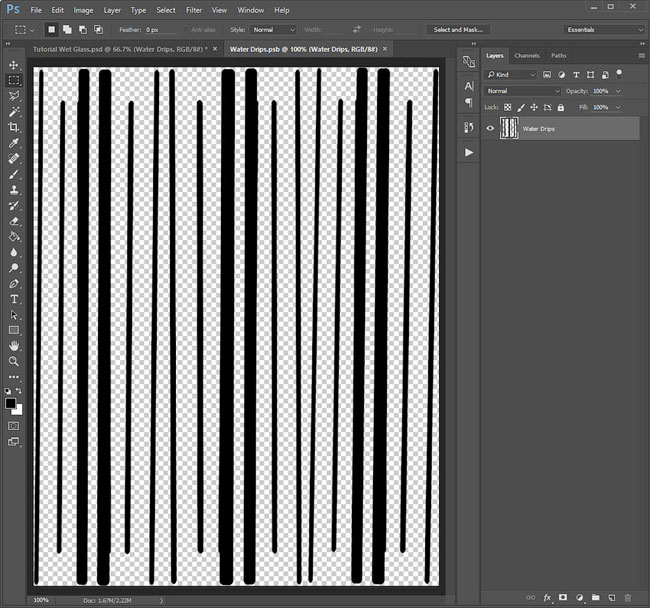Turn layer filtering on or off
650x608 pixels.
coord(619,74)
